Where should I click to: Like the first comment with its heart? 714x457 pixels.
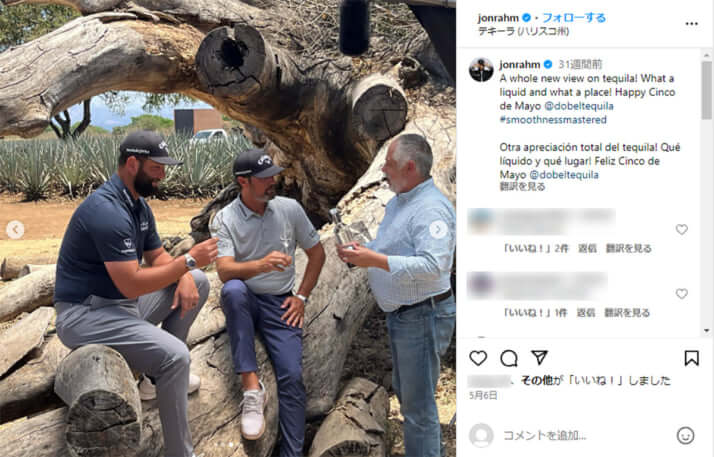pos(681,229)
